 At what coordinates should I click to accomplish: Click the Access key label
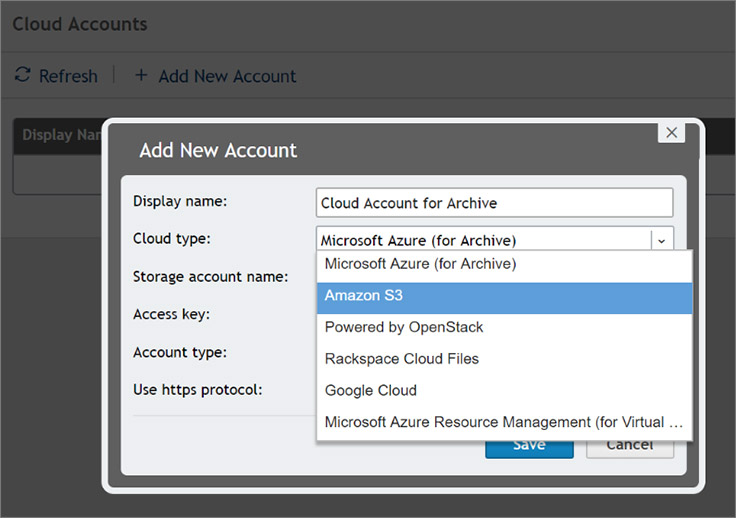pyautogui.click(x=171, y=314)
